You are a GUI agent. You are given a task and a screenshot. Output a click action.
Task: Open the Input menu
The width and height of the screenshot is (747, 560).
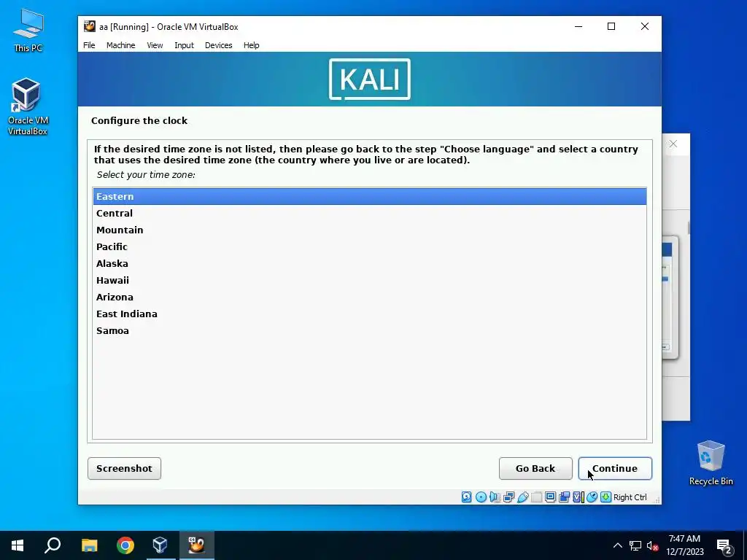(x=184, y=45)
